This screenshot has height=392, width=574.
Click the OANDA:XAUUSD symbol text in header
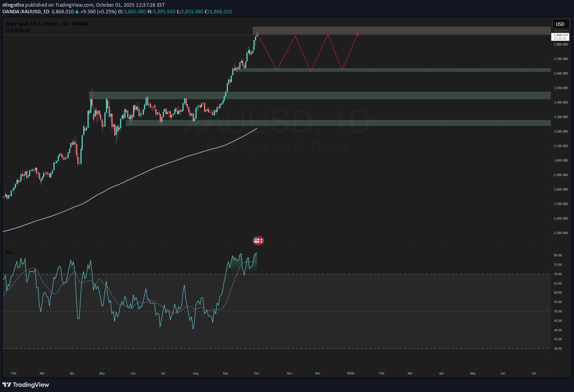click(22, 12)
